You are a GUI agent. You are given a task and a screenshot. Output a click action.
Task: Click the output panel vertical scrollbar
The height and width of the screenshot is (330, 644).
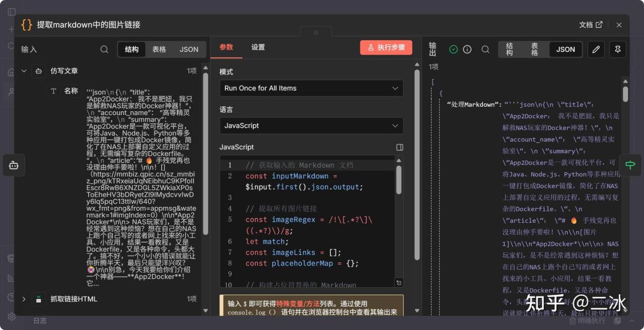tap(625, 94)
